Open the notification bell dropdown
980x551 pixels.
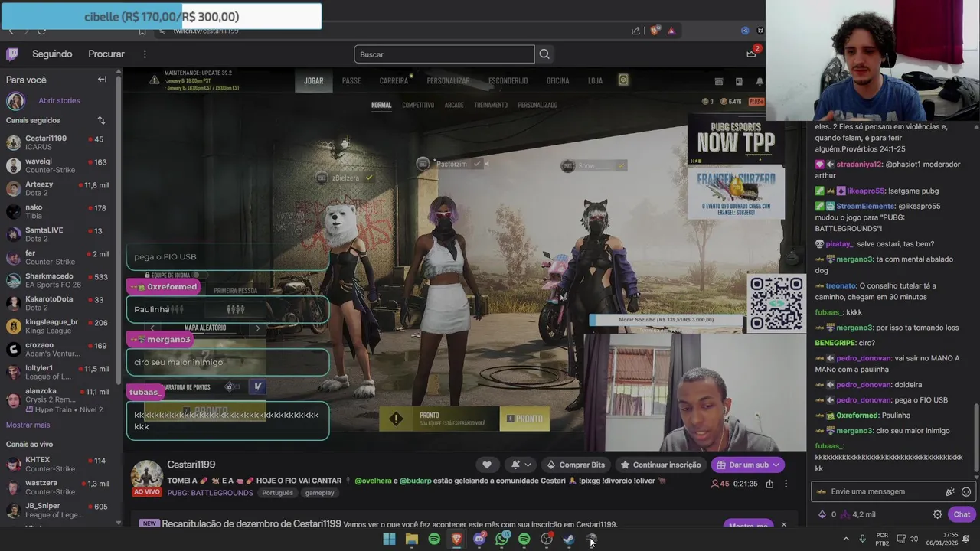pos(521,465)
